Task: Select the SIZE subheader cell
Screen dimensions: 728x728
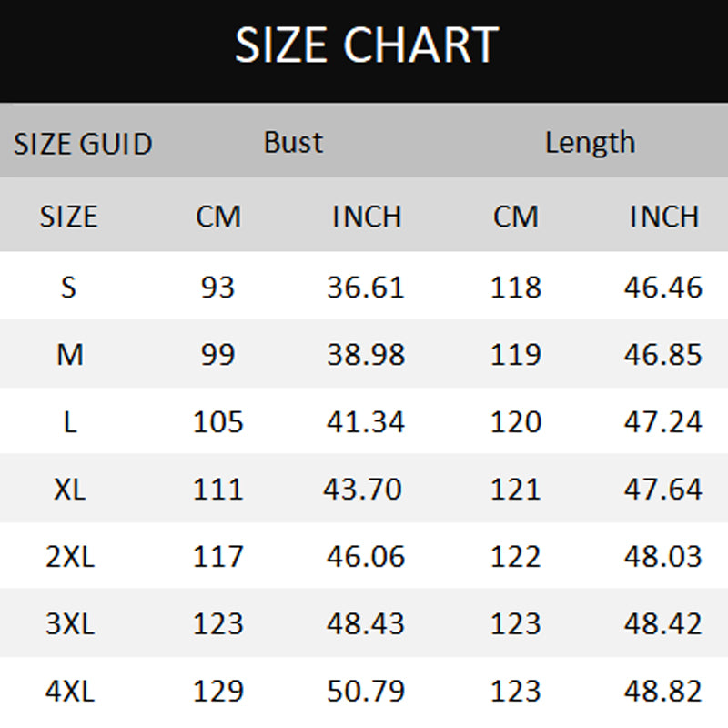Action: (x=69, y=217)
